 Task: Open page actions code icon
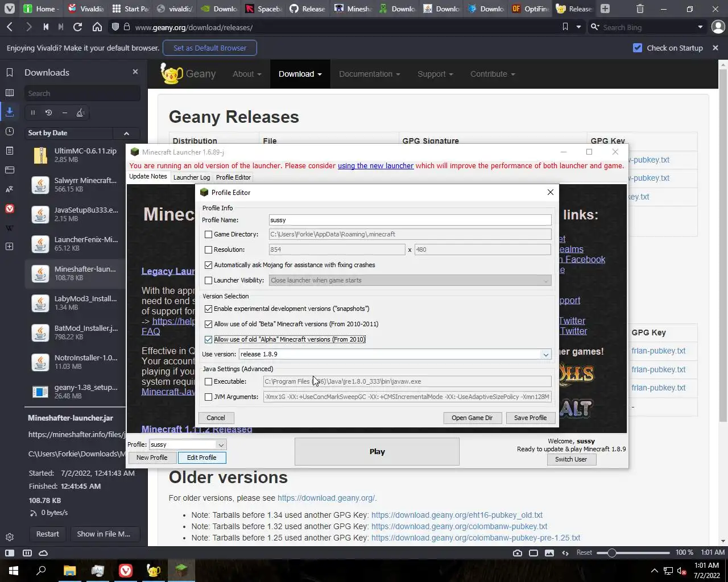click(565, 553)
